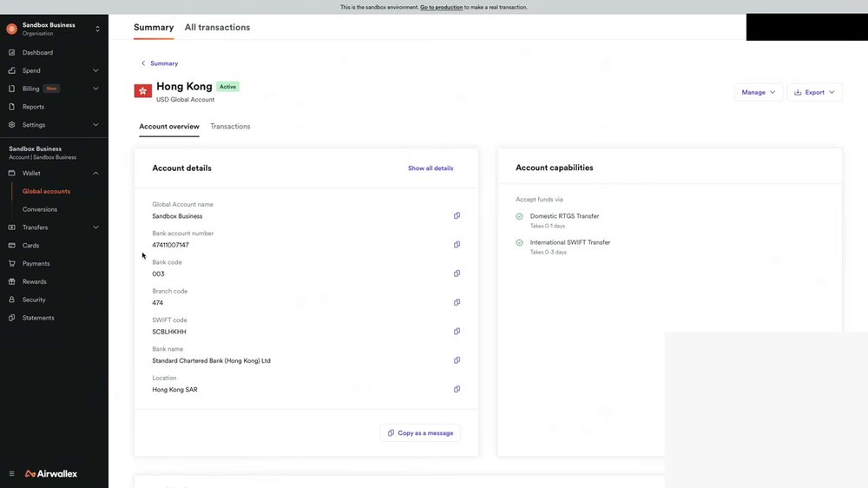Expand the Transfers menu chevron
The image size is (868, 488).
[95, 228]
